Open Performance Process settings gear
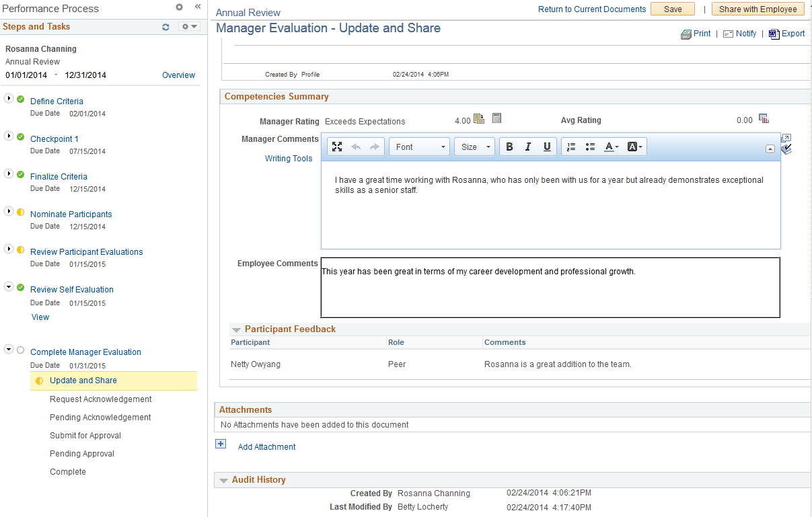 pos(179,7)
